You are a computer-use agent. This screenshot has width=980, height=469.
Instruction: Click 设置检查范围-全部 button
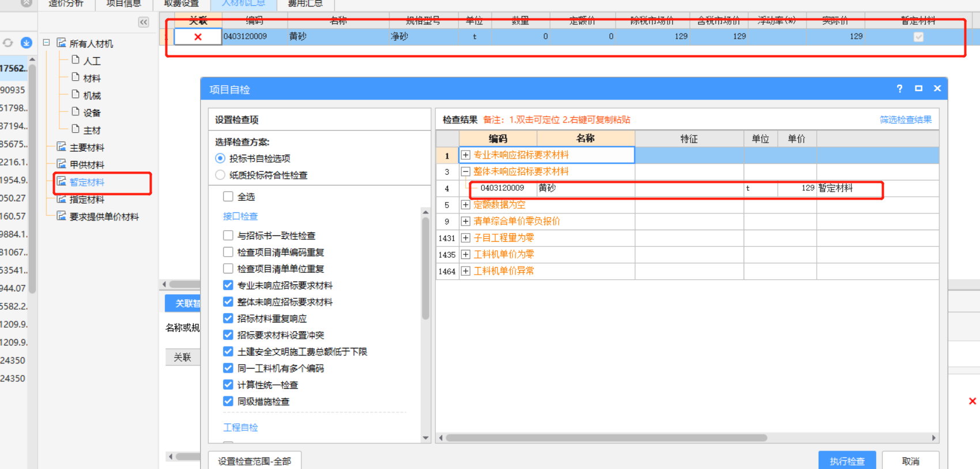click(254, 461)
